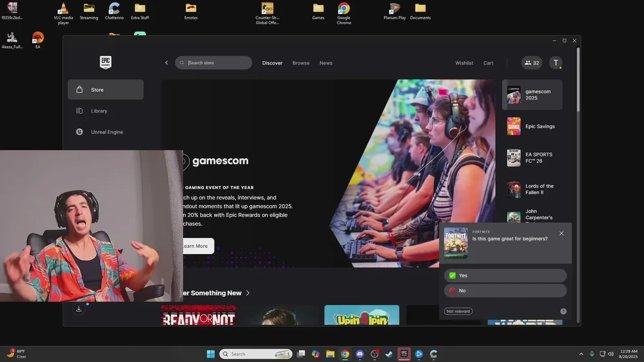Click the Fortnite thumbnail in the survey
This screenshot has height=362, width=644.
coord(456,243)
